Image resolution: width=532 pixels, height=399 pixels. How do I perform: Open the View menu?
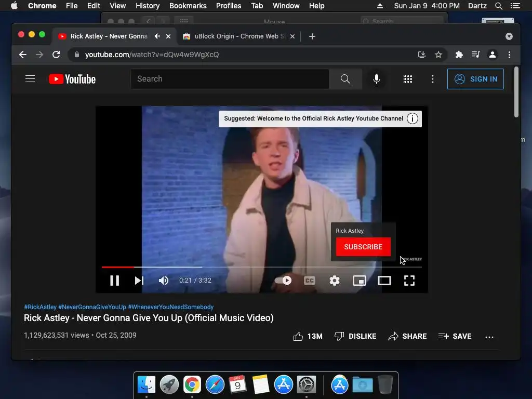(x=118, y=6)
